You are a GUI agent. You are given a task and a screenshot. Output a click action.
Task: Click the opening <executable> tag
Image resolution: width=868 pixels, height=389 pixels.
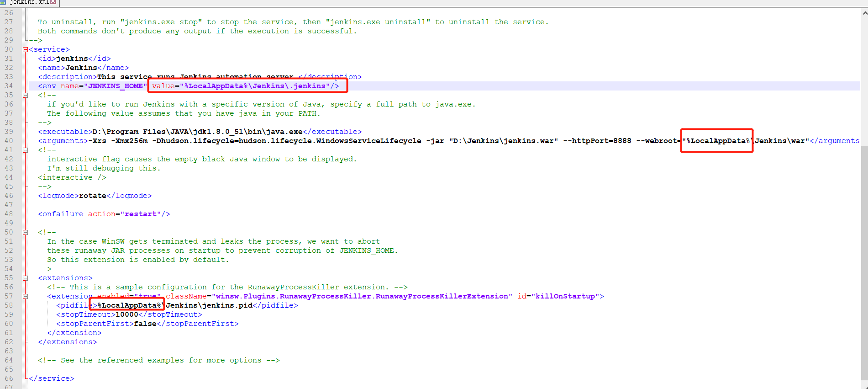(65, 132)
